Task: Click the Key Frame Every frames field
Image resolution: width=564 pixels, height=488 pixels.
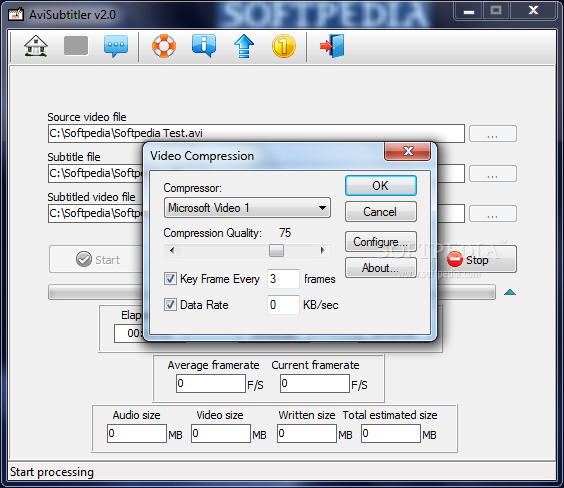Action: point(283,279)
